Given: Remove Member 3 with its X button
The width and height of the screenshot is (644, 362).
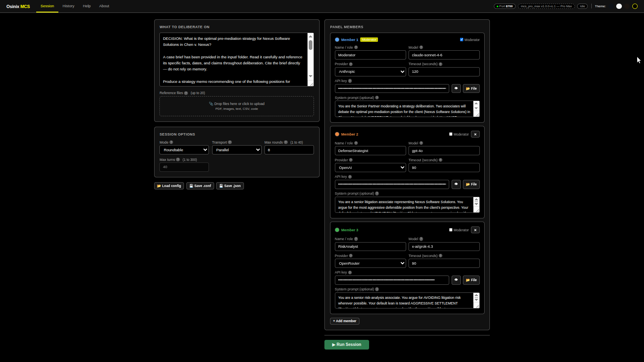Looking at the screenshot, I should click(475, 230).
